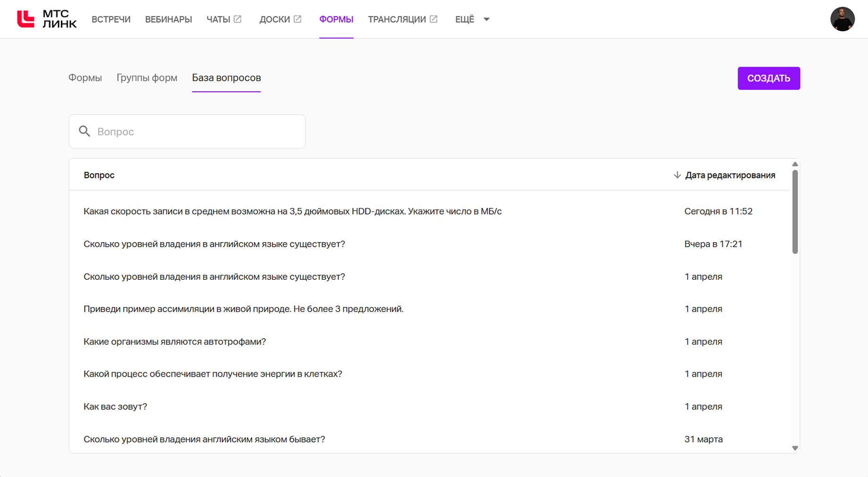Image resolution: width=868 pixels, height=477 pixels.
Task: Focus the Вопрос search field
Action: coord(187,131)
